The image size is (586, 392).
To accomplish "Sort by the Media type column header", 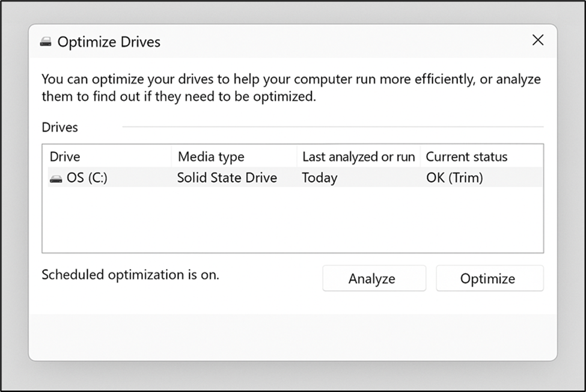I will tap(234, 156).
